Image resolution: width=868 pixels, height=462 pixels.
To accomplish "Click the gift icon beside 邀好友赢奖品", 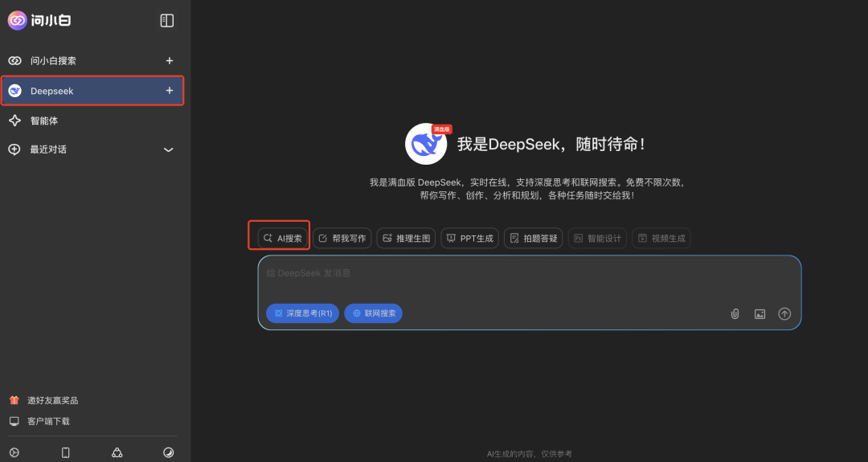I will [x=14, y=400].
